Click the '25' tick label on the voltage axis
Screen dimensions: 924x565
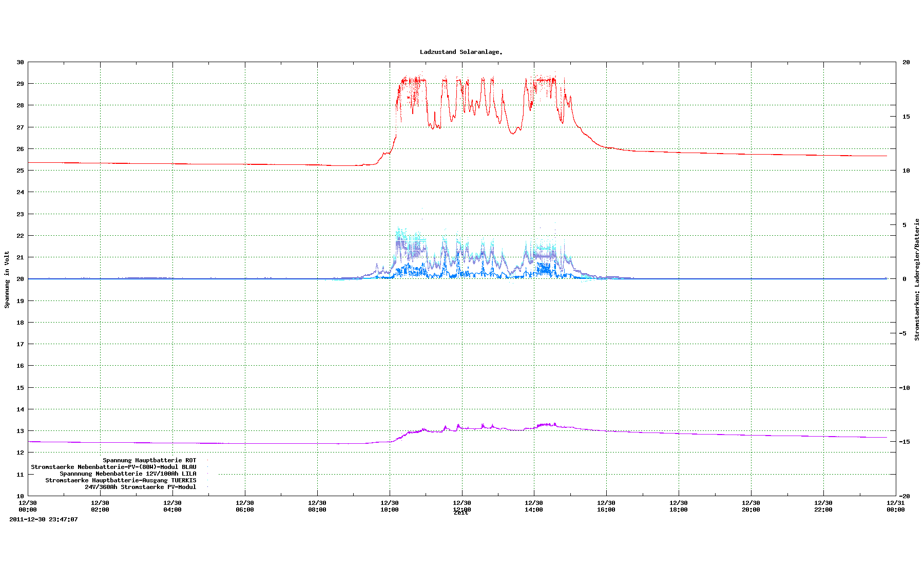point(21,171)
